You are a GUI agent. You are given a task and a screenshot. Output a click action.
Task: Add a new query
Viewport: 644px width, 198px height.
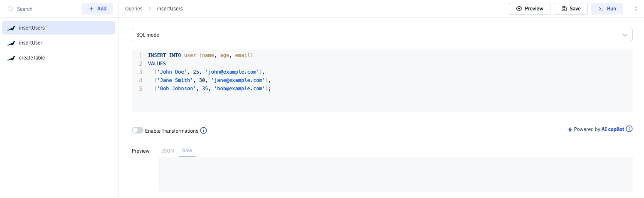pyautogui.click(x=97, y=9)
